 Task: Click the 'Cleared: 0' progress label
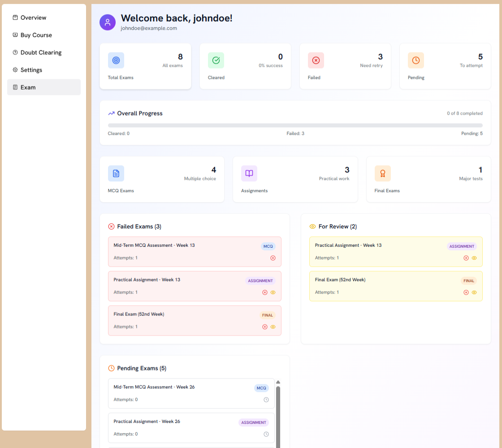click(x=118, y=134)
